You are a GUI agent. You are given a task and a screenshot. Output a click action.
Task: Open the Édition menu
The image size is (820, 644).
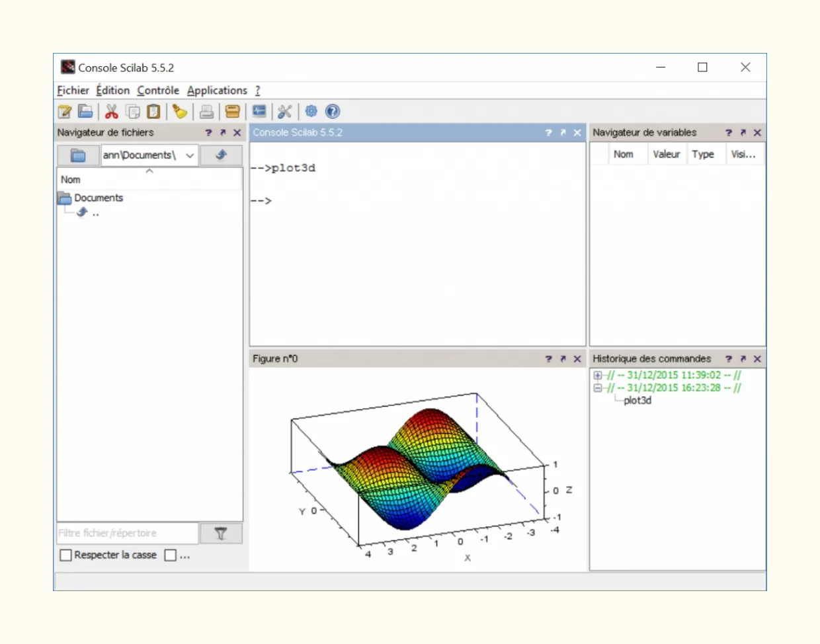pos(113,91)
